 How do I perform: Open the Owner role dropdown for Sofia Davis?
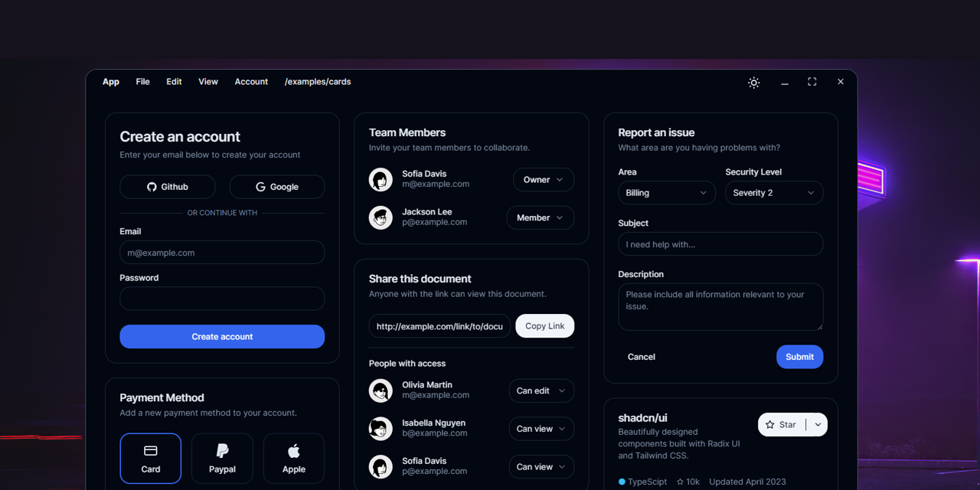point(543,179)
